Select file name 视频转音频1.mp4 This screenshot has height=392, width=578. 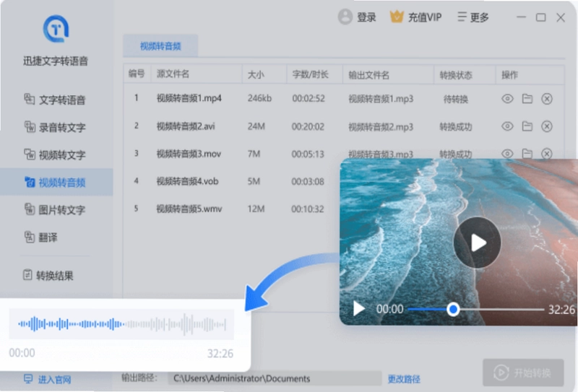pos(189,98)
